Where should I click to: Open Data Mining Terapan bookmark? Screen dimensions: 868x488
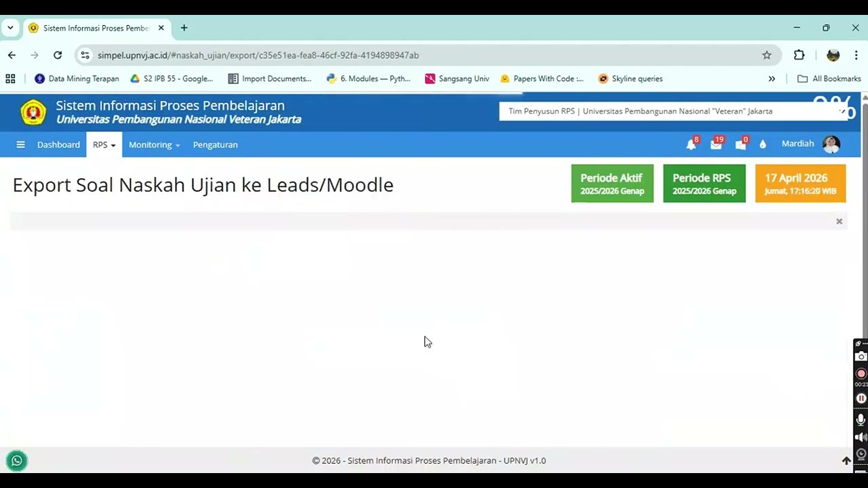pyautogui.click(x=77, y=79)
